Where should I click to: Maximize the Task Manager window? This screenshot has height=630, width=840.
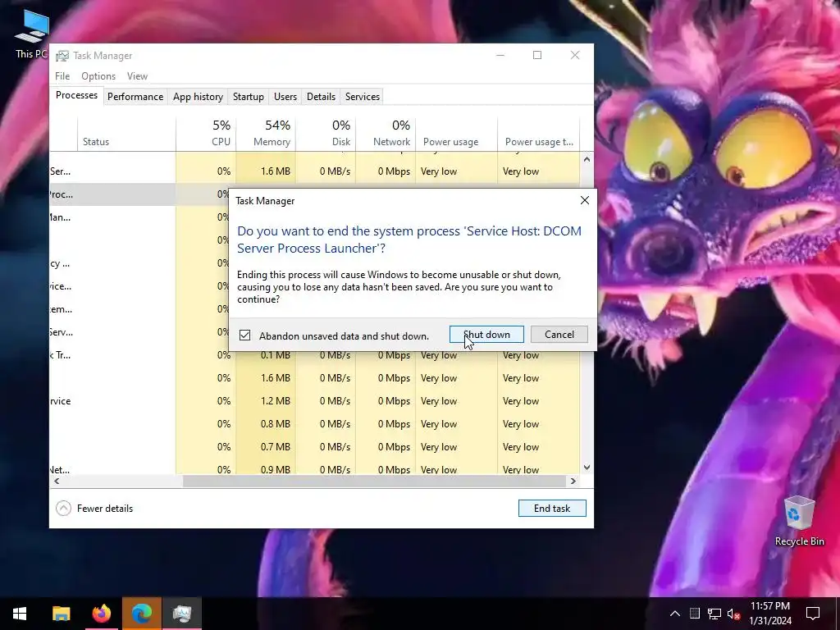click(537, 55)
